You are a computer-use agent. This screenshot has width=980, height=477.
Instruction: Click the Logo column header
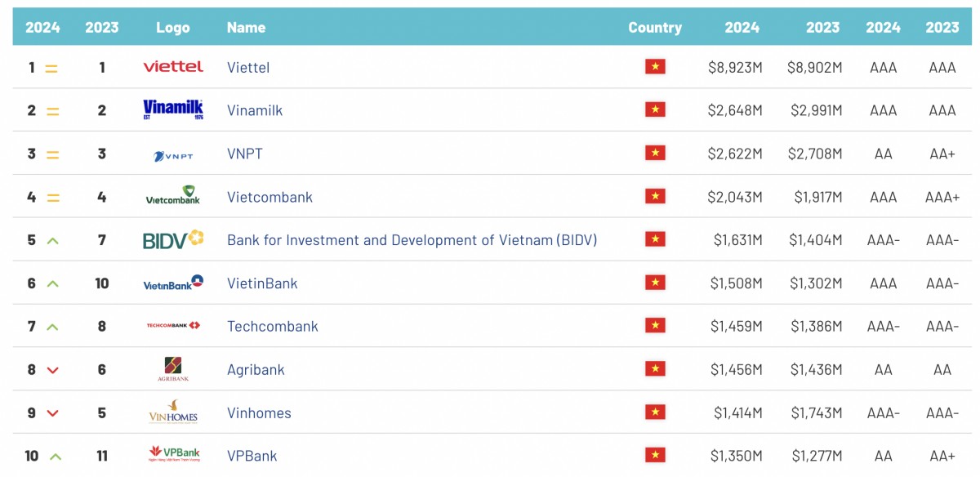[173, 28]
